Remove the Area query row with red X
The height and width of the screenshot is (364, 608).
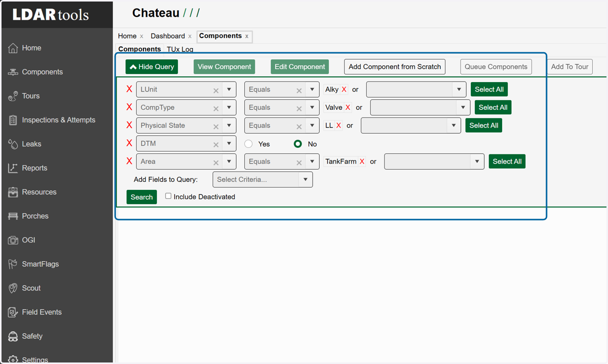[x=129, y=161]
